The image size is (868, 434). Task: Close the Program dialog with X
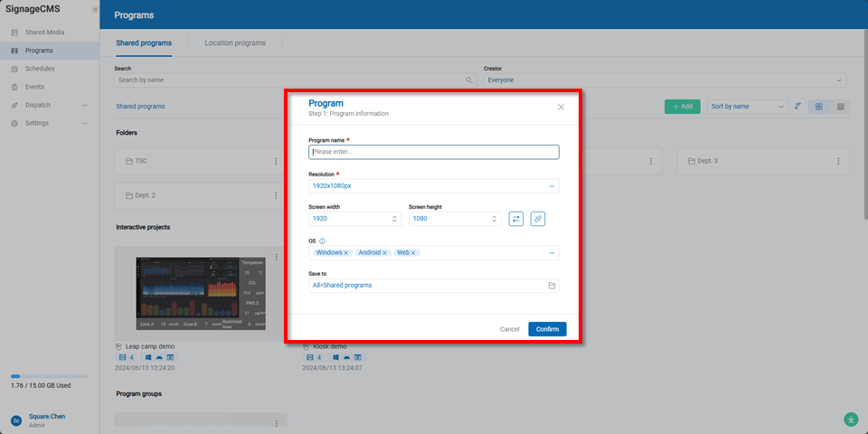pos(561,107)
